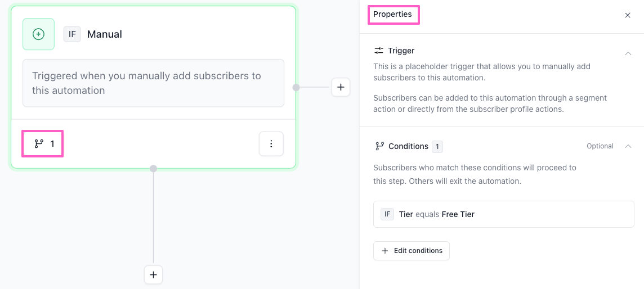The width and height of the screenshot is (644, 289).
Task: Open the three-dot menu on Manual node
Action: [x=271, y=144]
